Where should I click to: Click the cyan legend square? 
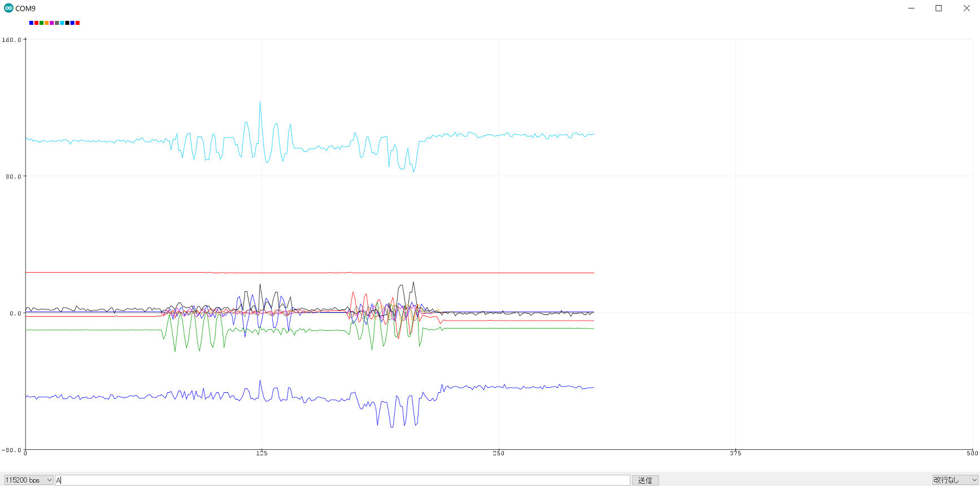point(62,23)
